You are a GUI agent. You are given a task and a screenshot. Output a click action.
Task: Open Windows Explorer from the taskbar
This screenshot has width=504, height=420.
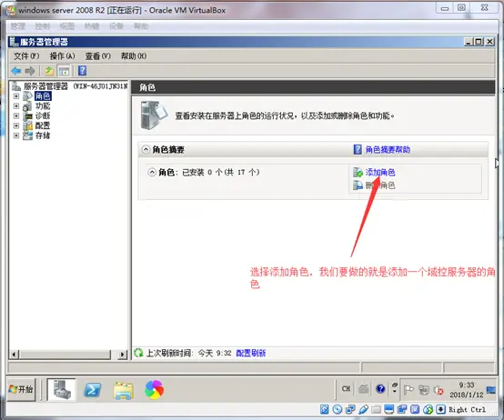[x=123, y=390]
